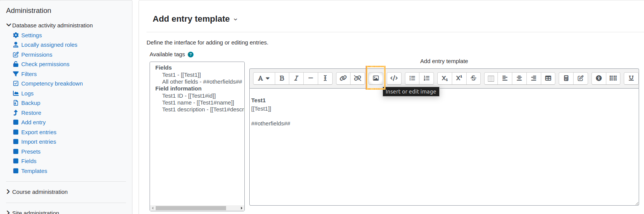The width and height of the screenshot is (644, 214).
Task: Toggle strikethrough formatting
Action: tap(473, 78)
